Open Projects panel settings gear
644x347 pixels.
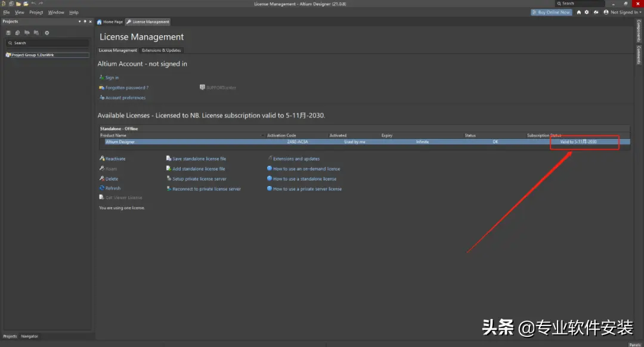click(47, 33)
